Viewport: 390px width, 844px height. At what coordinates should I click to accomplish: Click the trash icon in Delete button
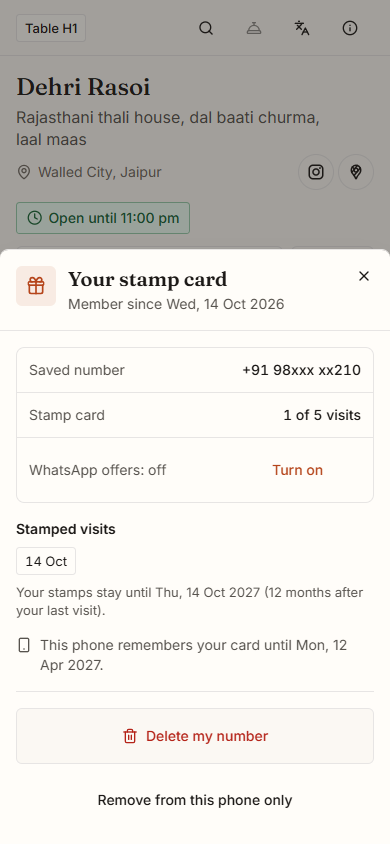tap(130, 736)
